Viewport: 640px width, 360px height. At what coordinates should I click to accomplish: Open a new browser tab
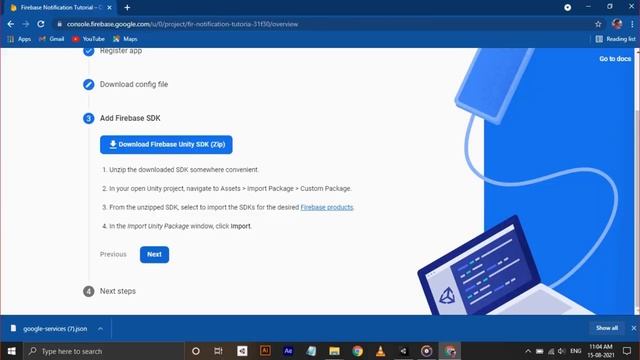(x=127, y=7)
